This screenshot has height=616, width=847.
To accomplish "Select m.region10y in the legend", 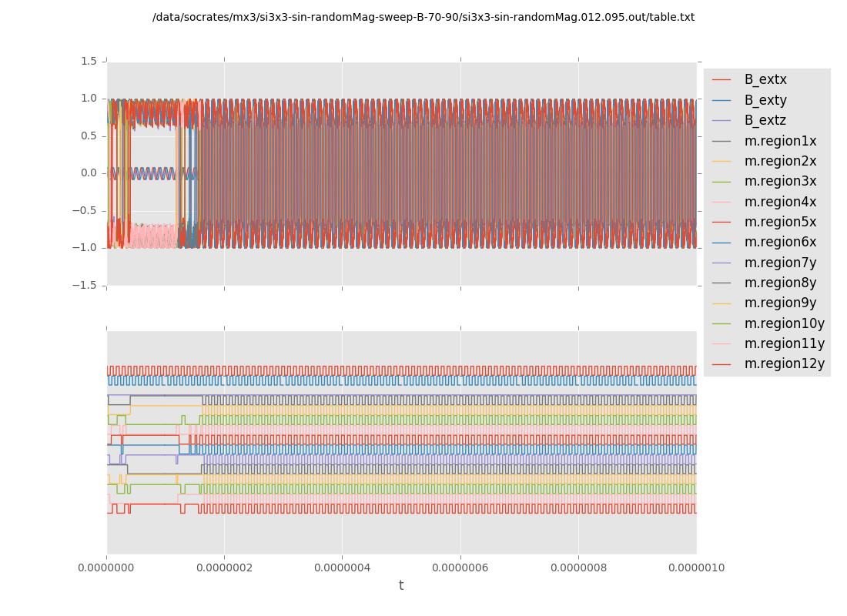I will [x=784, y=323].
